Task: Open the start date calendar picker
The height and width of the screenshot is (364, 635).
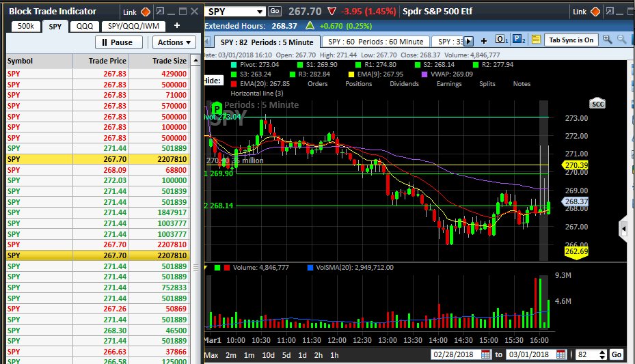Action: coord(485,354)
